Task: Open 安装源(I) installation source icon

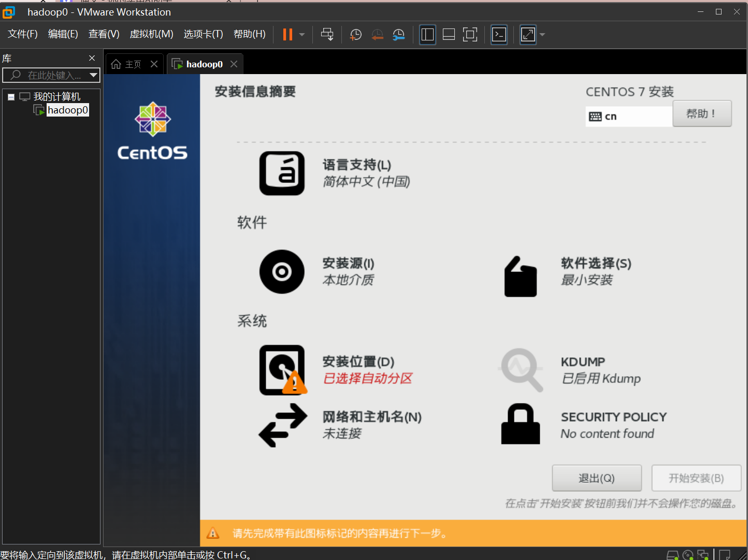Action: (282, 271)
